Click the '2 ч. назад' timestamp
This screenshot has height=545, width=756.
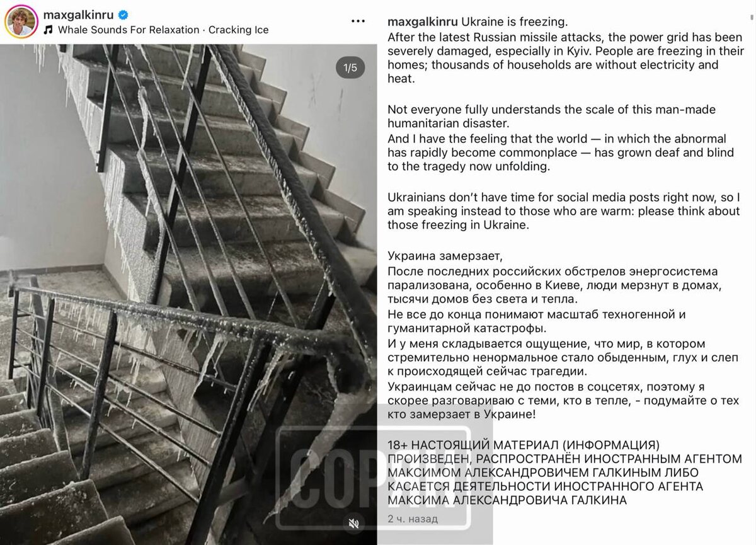(x=413, y=519)
